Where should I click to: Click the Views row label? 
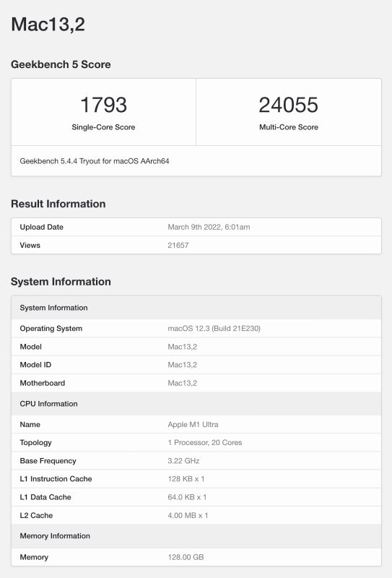30,245
